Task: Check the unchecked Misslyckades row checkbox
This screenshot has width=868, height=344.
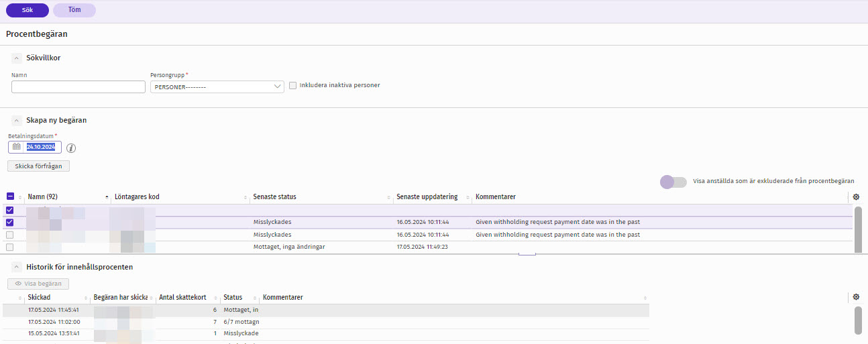Action: 10,235
